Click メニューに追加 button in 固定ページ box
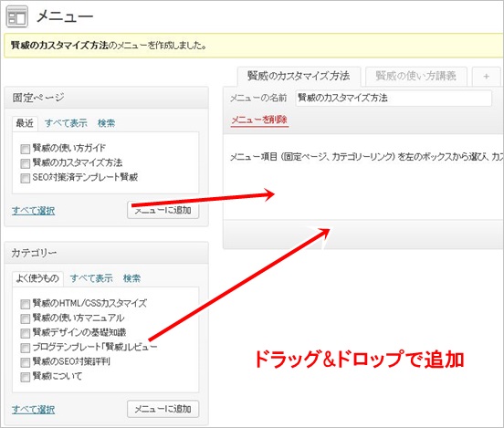Viewport: 504px width, 428px height. coord(163,211)
